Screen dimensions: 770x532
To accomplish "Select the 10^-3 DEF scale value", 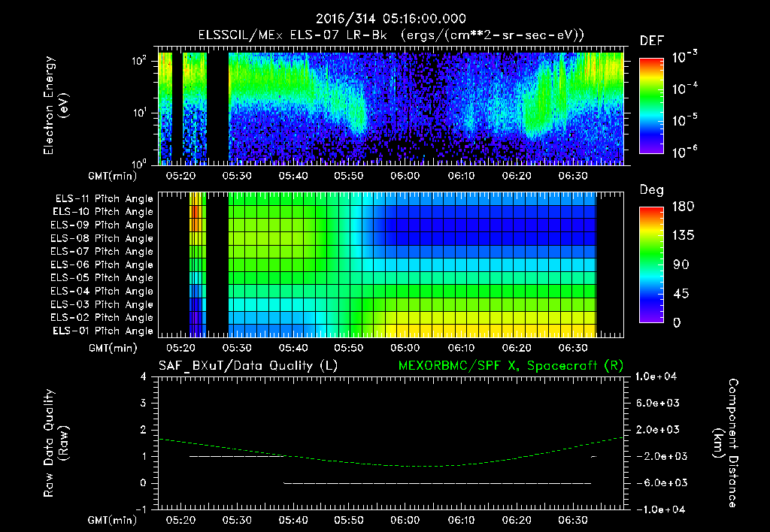I will point(684,57).
